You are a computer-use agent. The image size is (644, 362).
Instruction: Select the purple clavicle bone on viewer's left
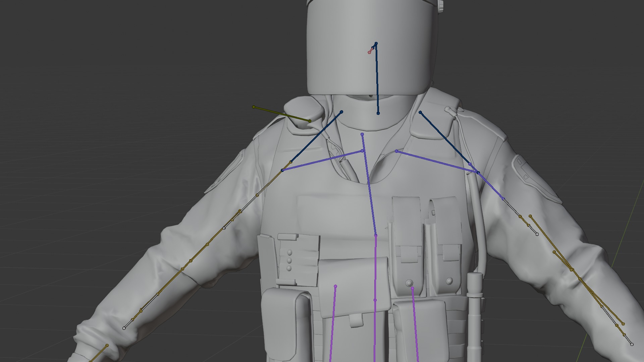322,161
